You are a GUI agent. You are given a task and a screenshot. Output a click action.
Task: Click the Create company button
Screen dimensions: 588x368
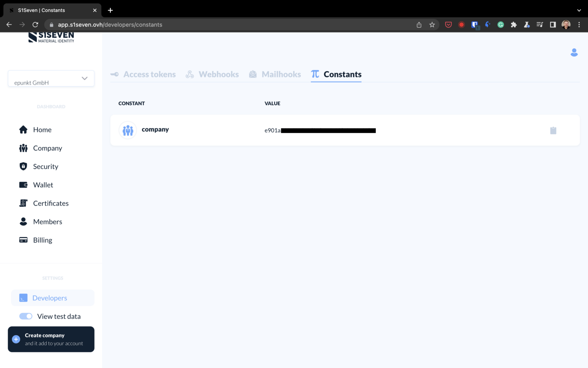click(51, 339)
